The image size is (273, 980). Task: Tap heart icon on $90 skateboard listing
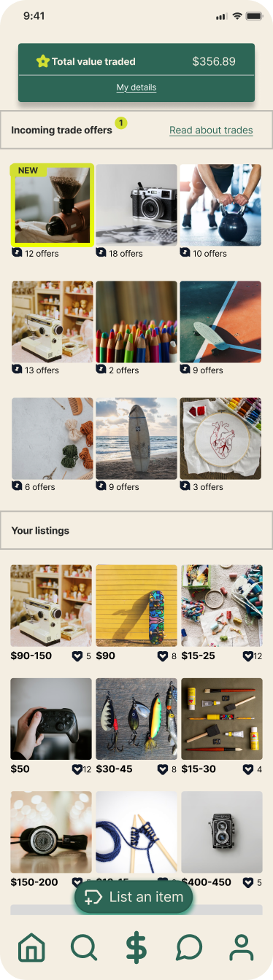pyautogui.click(x=163, y=656)
